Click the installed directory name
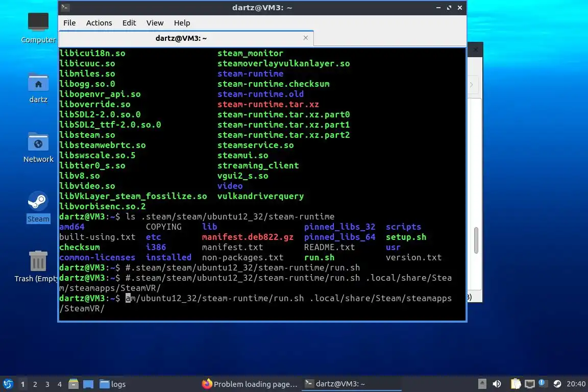The width and height of the screenshot is (588, 392). [169, 257]
